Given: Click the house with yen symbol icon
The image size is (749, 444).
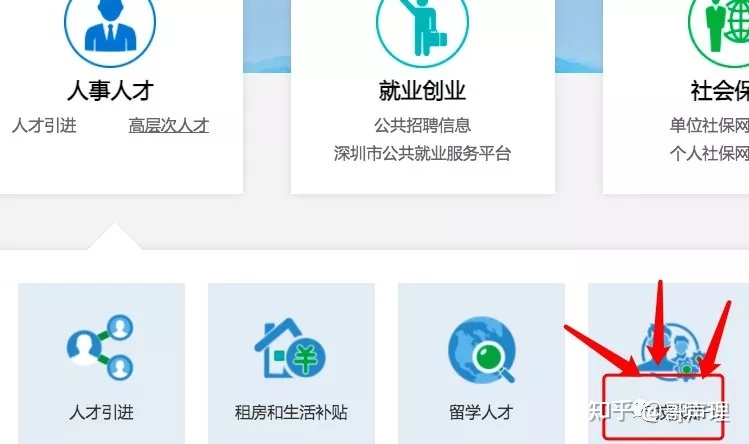Looking at the screenshot, I should [290, 348].
